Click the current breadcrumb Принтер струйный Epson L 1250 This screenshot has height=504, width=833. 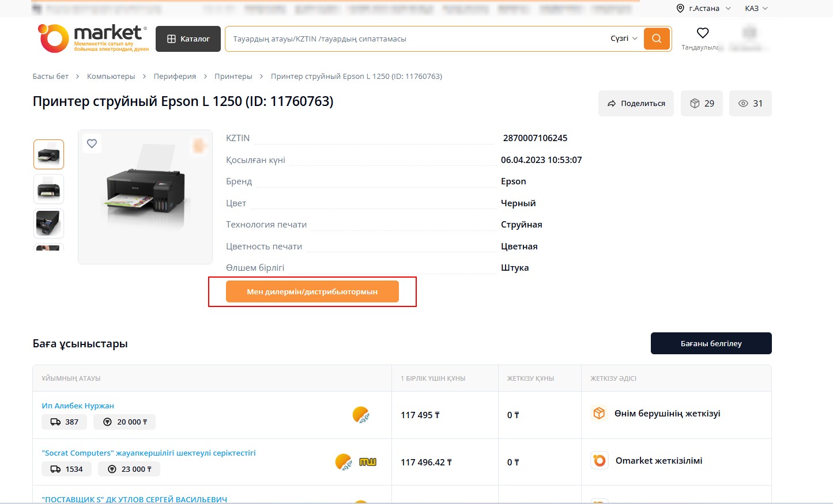point(356,77)
